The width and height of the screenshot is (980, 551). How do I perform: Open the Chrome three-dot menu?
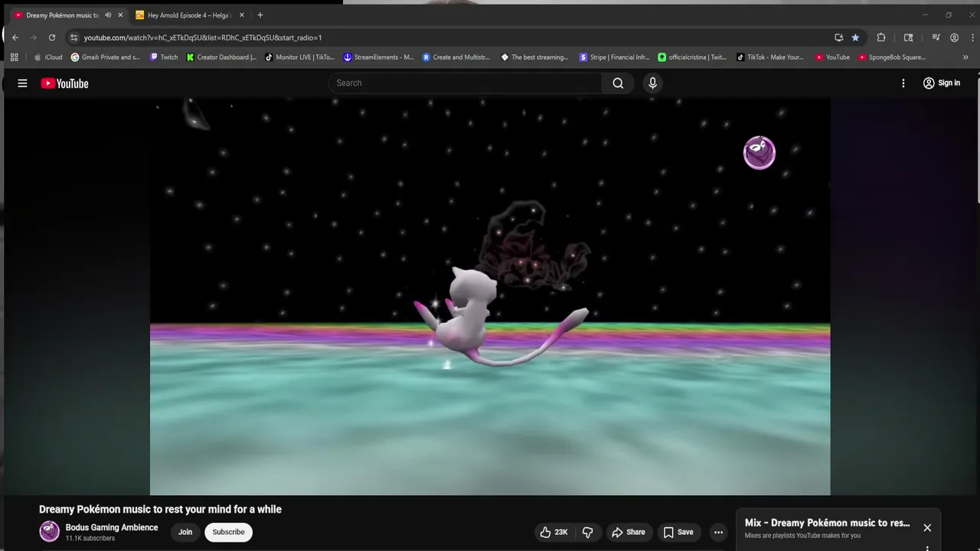point(972,37)
